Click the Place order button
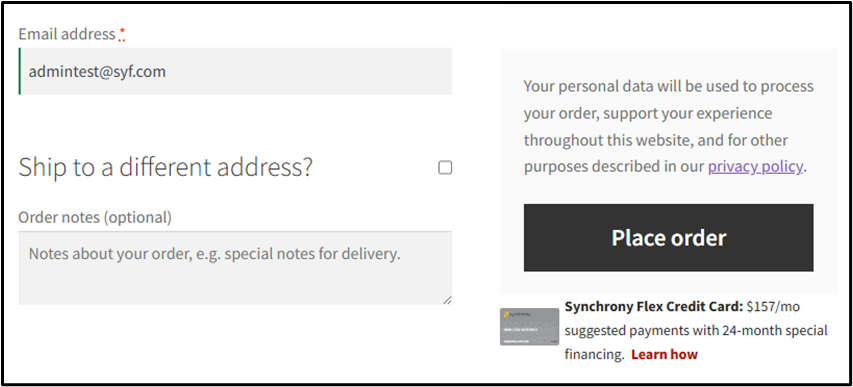Image resolution: width=853 pixels, height=387 pixels. click(x=669, y=237)
